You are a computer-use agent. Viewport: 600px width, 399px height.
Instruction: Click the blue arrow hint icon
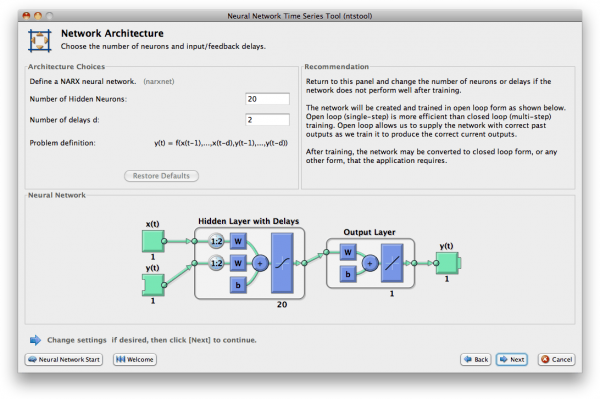[35, 340]
